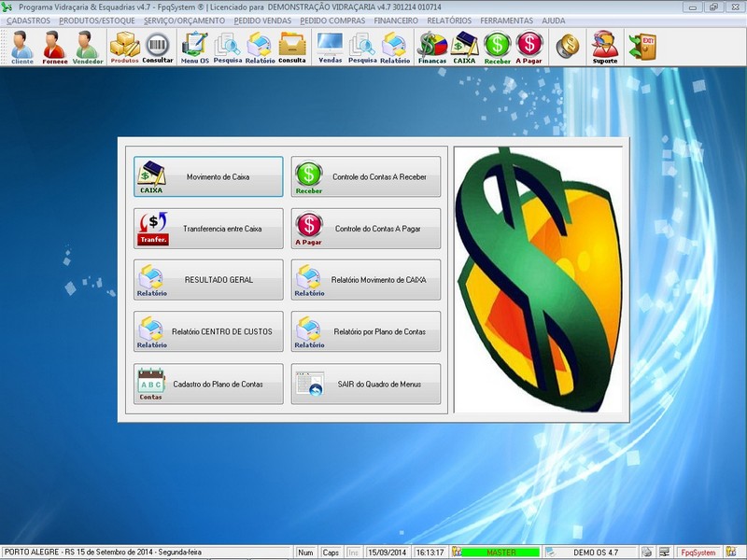Open the Finanças toolbar icon
747x560 pixels.
[x=431, y=46]
